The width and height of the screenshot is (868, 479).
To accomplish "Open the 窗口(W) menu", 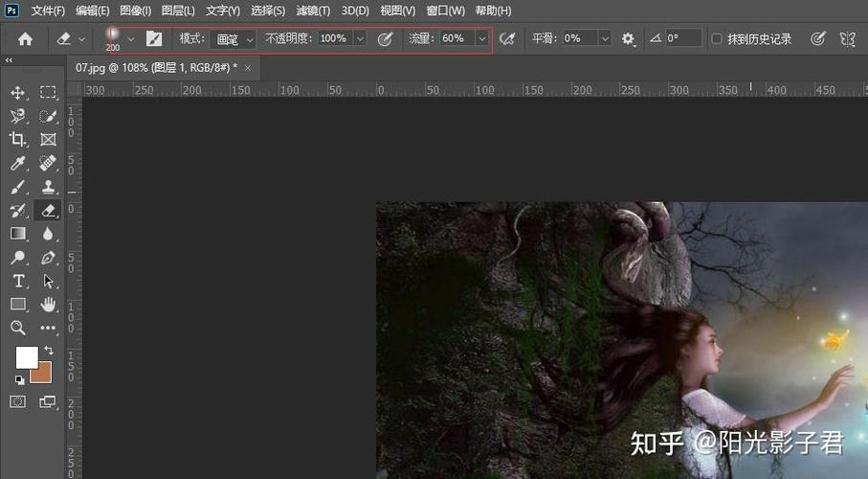I will pos(446,11).
